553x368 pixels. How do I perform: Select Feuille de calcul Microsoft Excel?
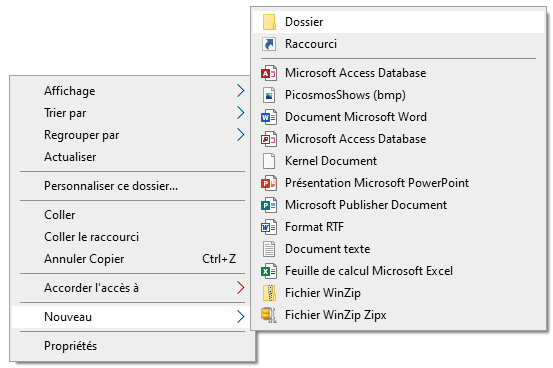point(399,271)
